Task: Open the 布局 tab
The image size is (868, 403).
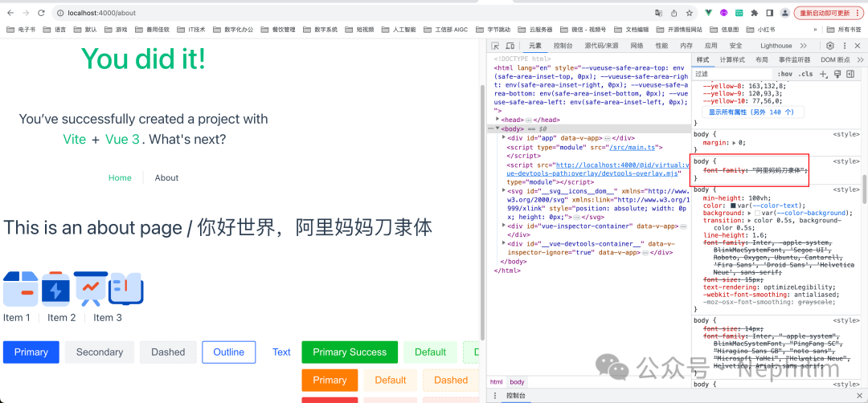Action: click(x=762, y=59)
